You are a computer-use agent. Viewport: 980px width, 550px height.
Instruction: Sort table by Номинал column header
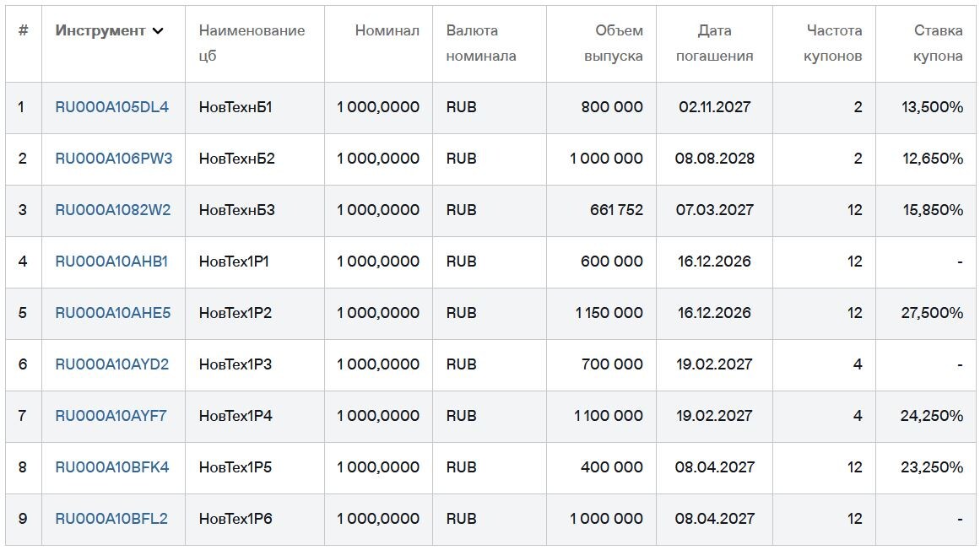tap(387, 30)
